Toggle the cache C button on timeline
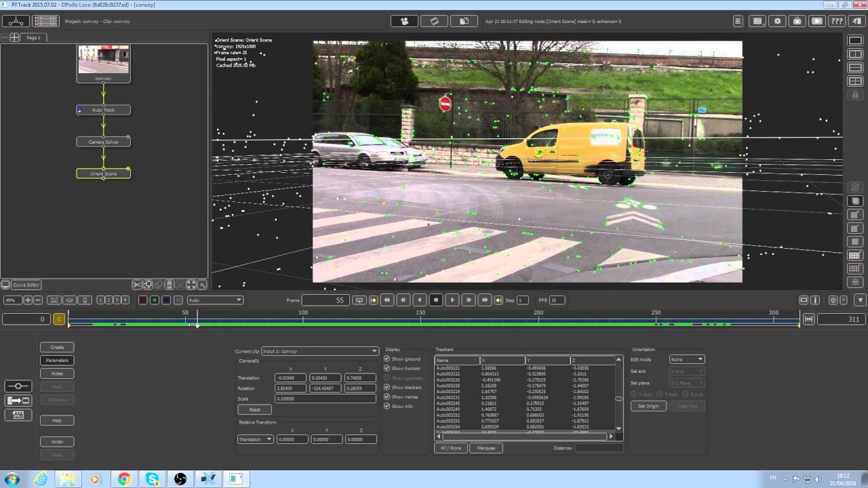Image resolution: width=868 pixels, height=488 pixels. click(x=59, y=319)
